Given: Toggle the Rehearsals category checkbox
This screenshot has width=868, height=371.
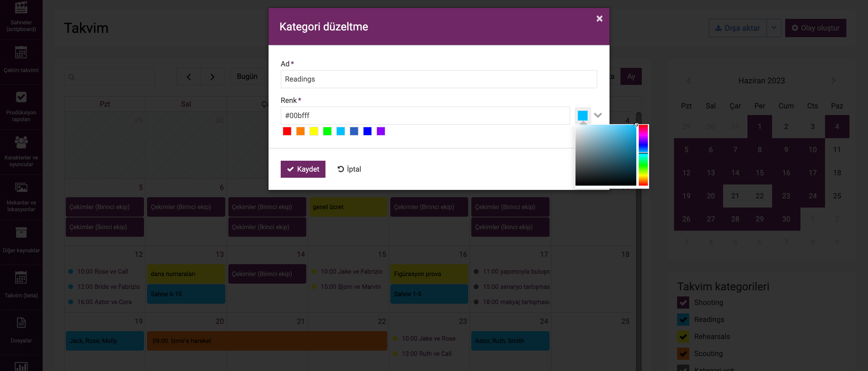Looking at the screenshot, I should click(x=683, y=337).
